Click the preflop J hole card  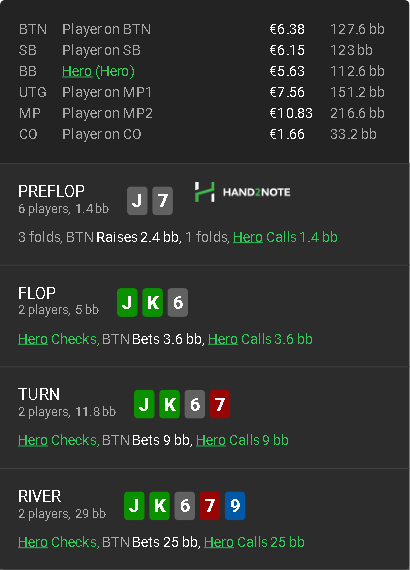coord(137,201)
